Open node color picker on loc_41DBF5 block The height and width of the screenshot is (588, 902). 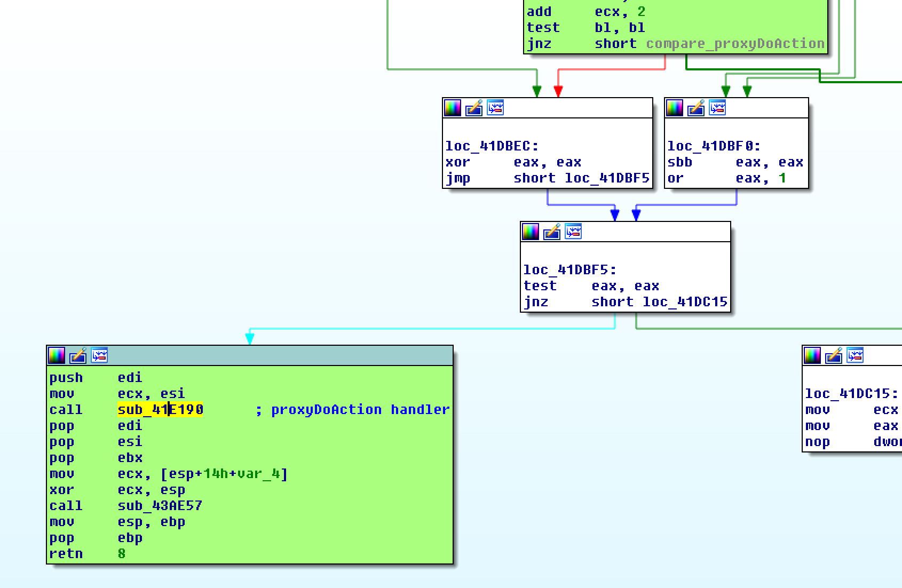click(531, 232)
